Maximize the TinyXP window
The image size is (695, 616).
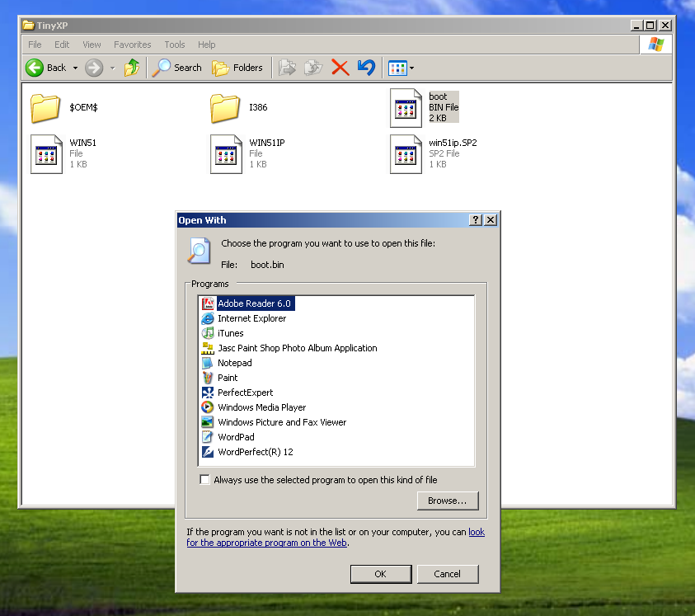coord(650,26)
